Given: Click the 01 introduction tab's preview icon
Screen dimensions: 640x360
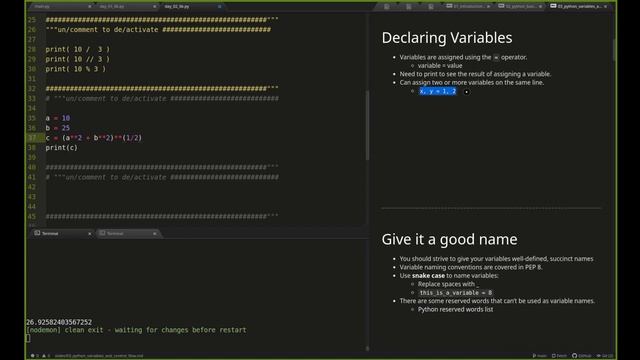Looking at the screenshot, I should coord(449,6).
